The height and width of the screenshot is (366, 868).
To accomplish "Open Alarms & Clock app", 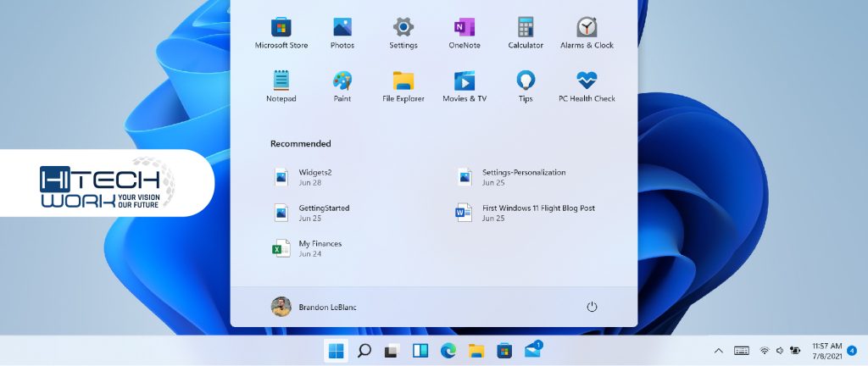I will click(587, 33).
